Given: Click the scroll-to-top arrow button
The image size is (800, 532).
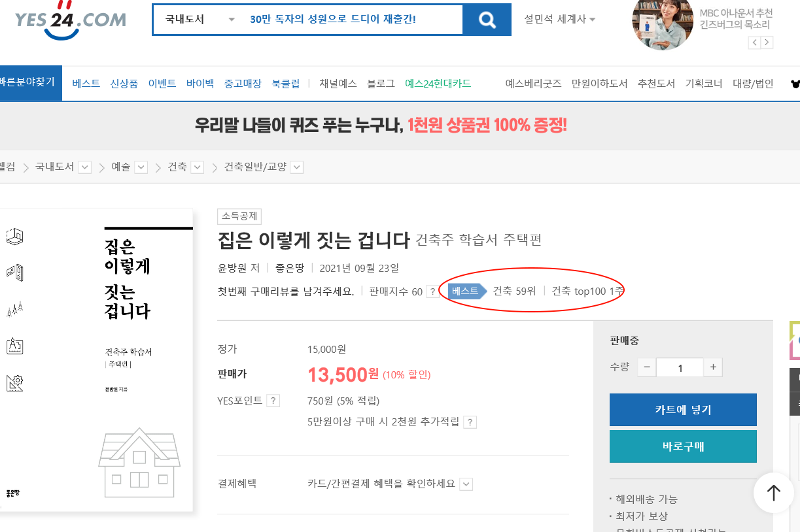Looking at the screenshot, I should pyautogui.click(x=774, y=493).
